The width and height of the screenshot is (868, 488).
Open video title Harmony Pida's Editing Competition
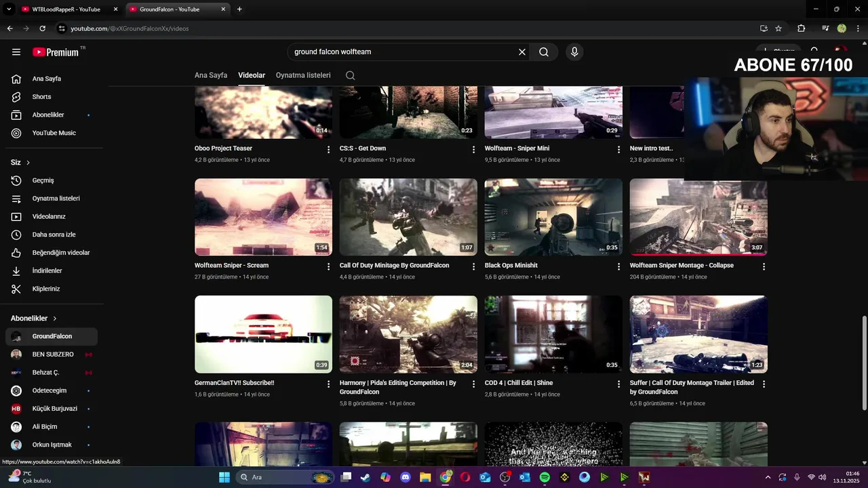coord(398,387)
